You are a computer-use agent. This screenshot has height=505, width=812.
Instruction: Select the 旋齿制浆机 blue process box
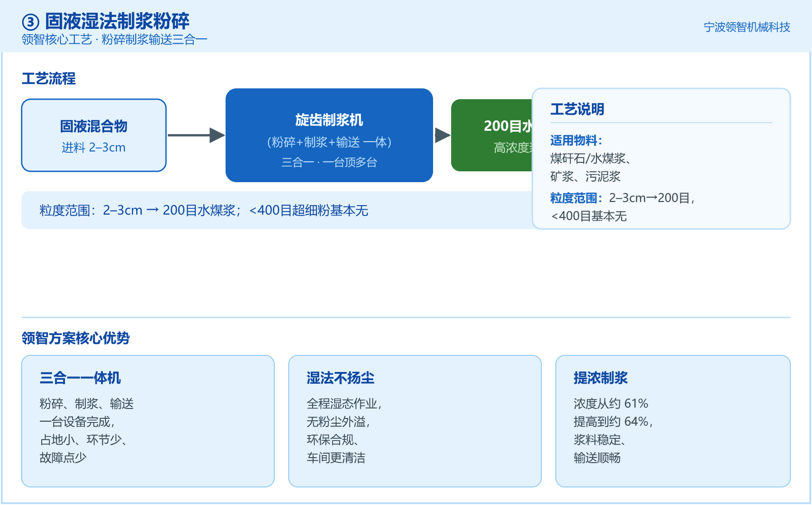point(329,135)
